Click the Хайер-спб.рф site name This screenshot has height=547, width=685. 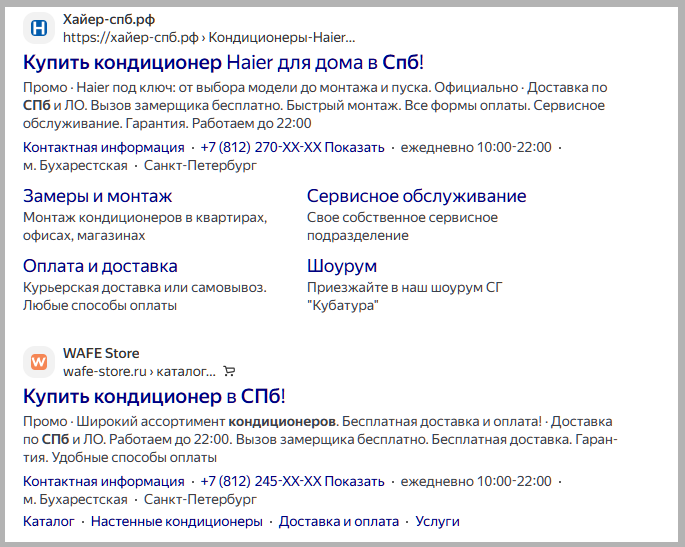tap(109, 20)
